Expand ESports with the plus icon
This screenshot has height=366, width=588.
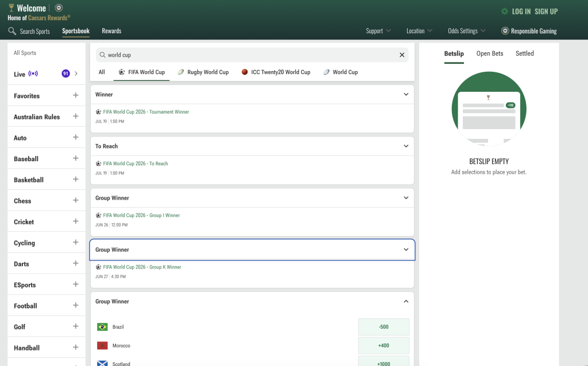[x=75, y=284]
